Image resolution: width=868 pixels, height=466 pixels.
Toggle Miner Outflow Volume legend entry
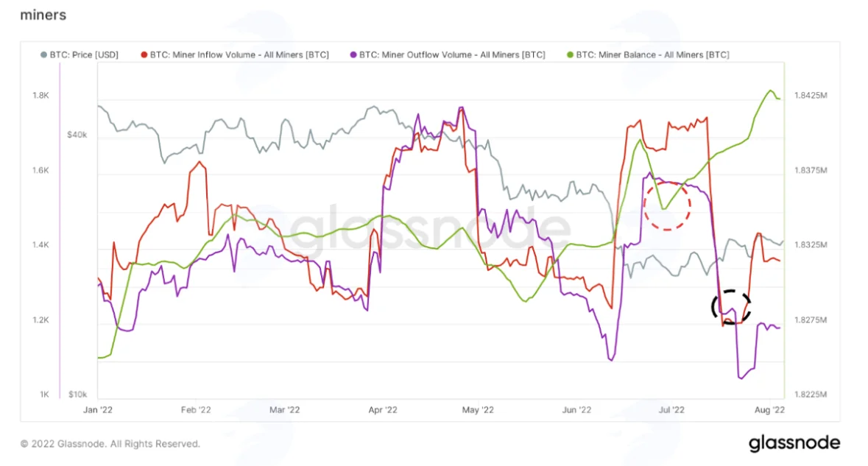click(x=448, y=54)
